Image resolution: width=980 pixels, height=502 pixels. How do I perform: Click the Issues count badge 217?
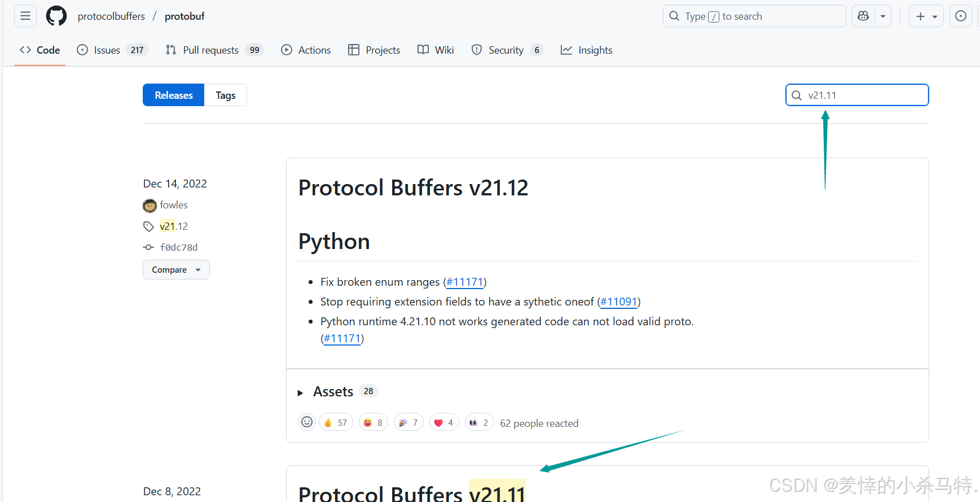click(137, 50)
